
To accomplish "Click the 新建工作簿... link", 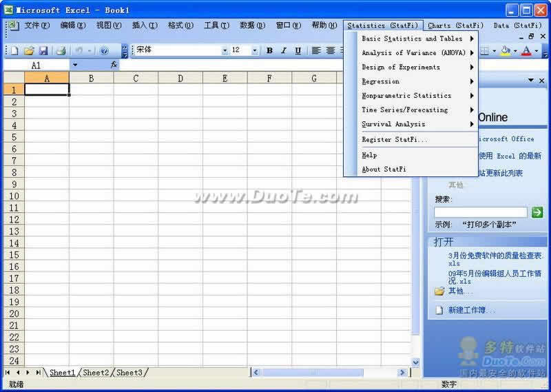I will pos(471,310).
